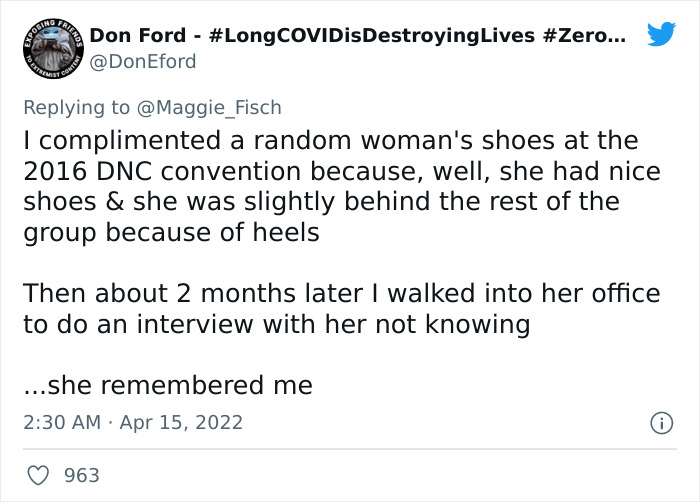Open the Twitter info circle icon

coord(660,423)
